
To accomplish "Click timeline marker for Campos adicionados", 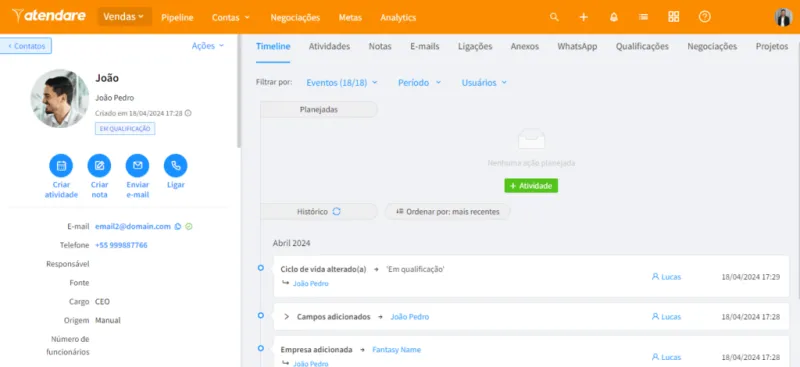I will tap(261, 315).
